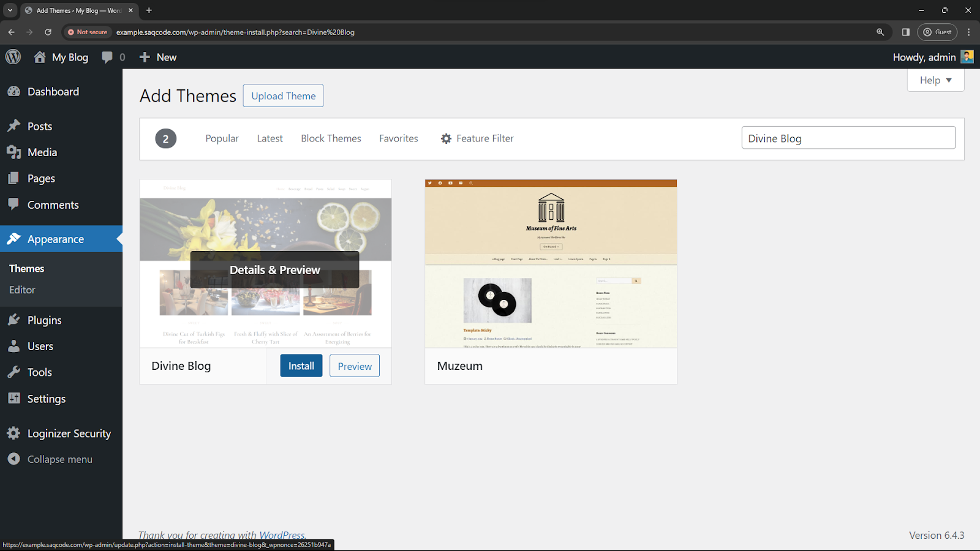The image size is (980, 551).
Task: Click the forward navigation arrow
Action: 29,32
